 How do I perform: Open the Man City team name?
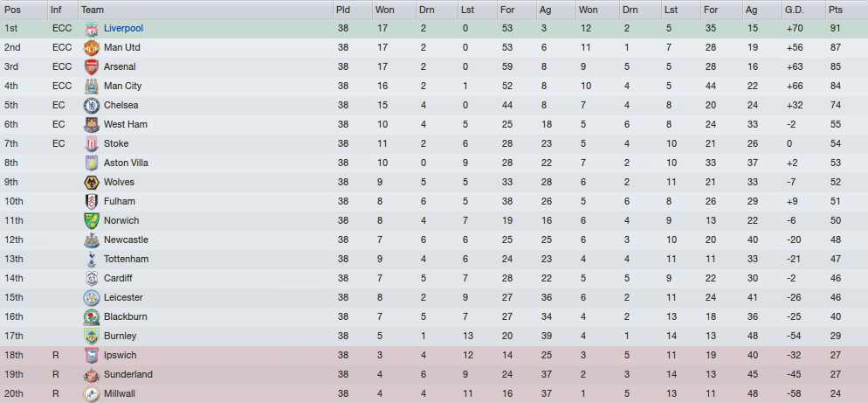[x=122, y=86]
